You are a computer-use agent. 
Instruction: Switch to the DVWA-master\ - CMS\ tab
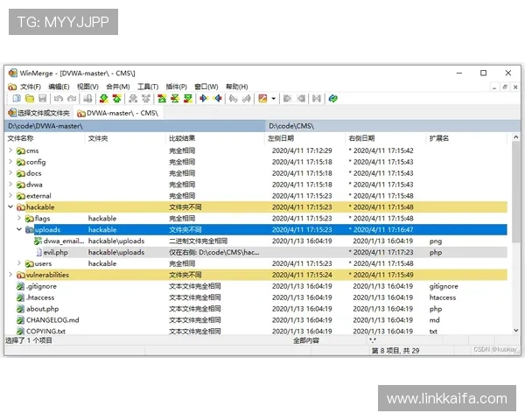pos(118,113)
